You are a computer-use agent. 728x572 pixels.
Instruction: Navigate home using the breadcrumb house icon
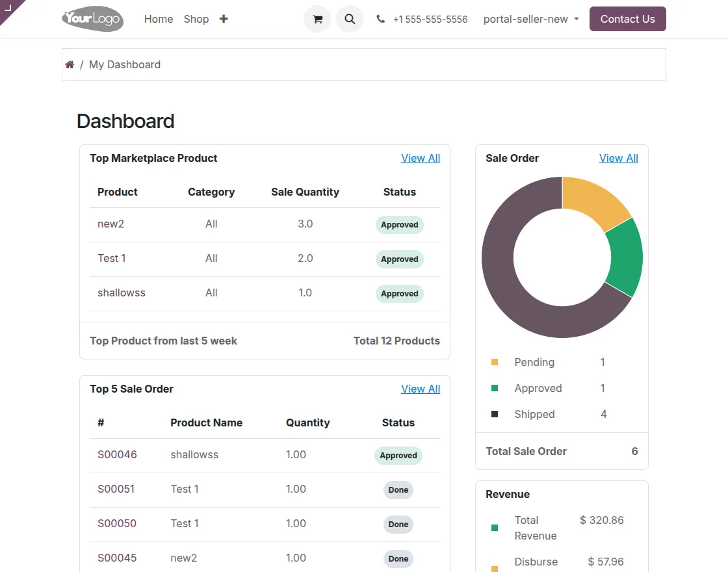tap(70, 64)
